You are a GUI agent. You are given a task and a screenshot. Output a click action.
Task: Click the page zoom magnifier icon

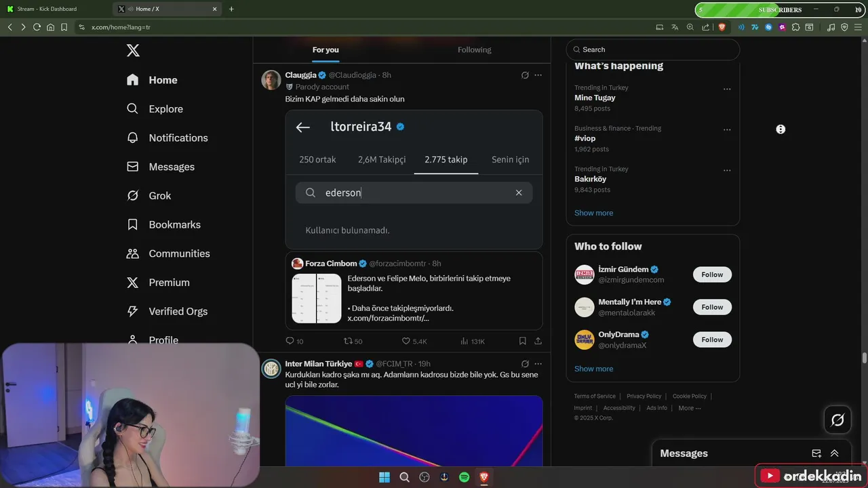[690, 27]
